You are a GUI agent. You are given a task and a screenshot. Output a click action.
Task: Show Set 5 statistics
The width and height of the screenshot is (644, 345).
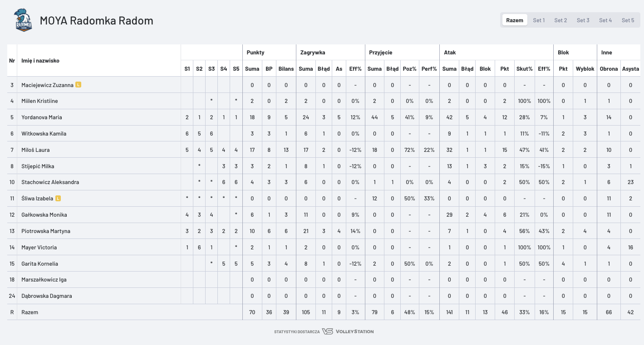tap(628, 20)
